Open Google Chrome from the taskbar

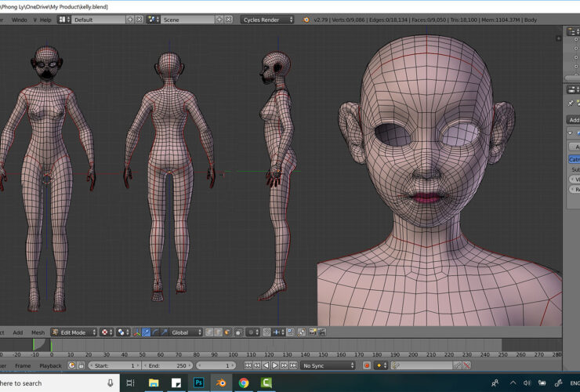pyautogui.click(x=244, y=383)
